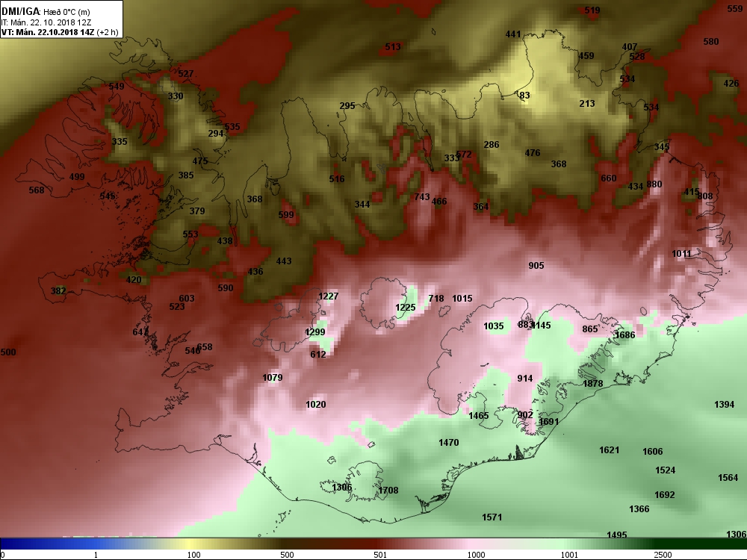Select the map value '1691'
Image resolution: width=747 pixels, height=560 pixels.
tap(549, 421)
